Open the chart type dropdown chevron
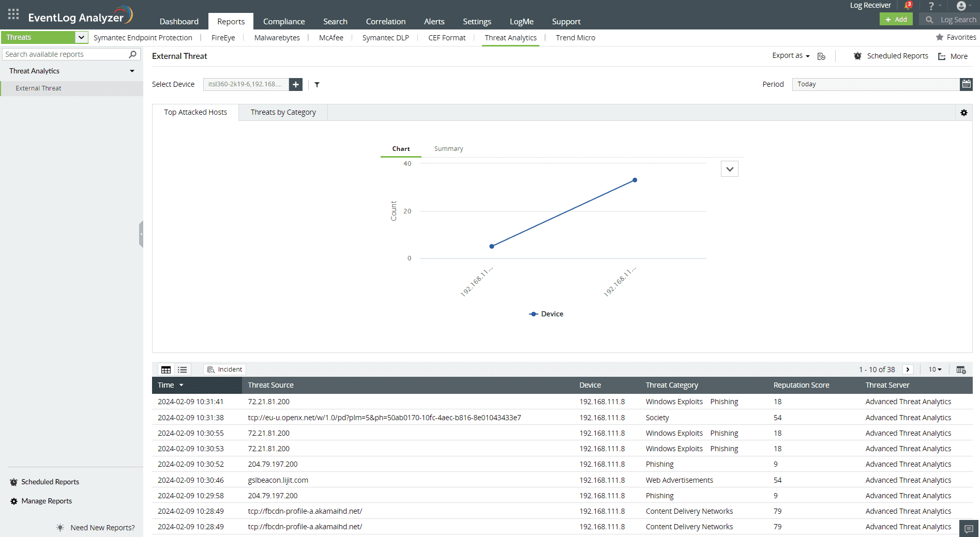The image size is (980, 537). [x=730, y=169]
